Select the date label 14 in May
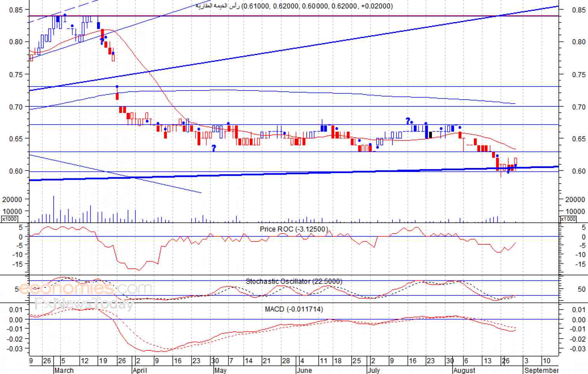The height and width of the screenshot is (374, 588). [248, 361]
